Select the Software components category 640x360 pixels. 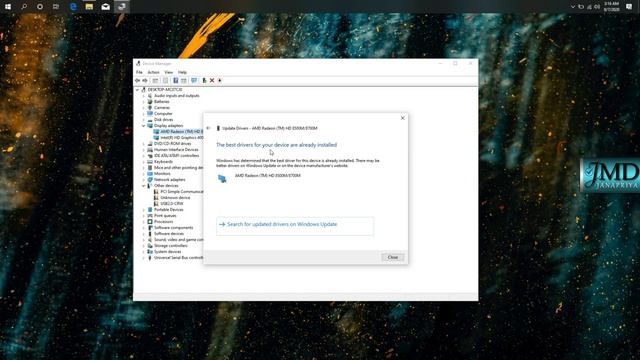[x=173, y=228]
